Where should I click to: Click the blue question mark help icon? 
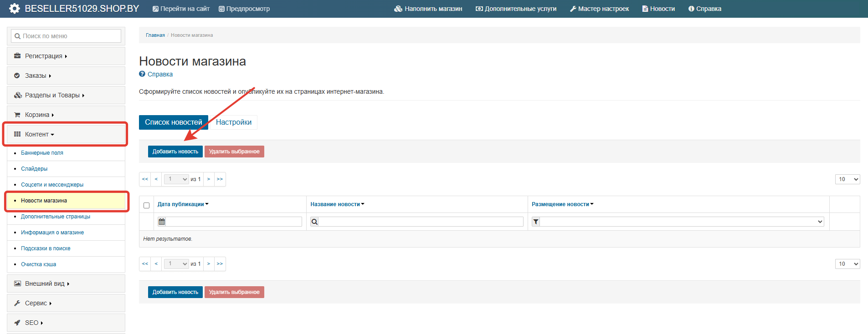click(x=142, y=74)
